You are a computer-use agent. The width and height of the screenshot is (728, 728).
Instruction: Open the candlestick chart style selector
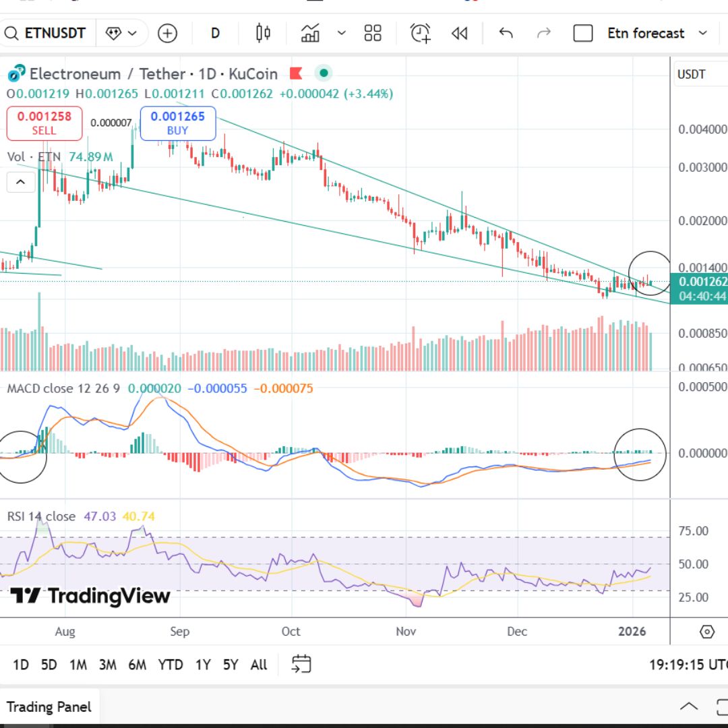(263, 33)
